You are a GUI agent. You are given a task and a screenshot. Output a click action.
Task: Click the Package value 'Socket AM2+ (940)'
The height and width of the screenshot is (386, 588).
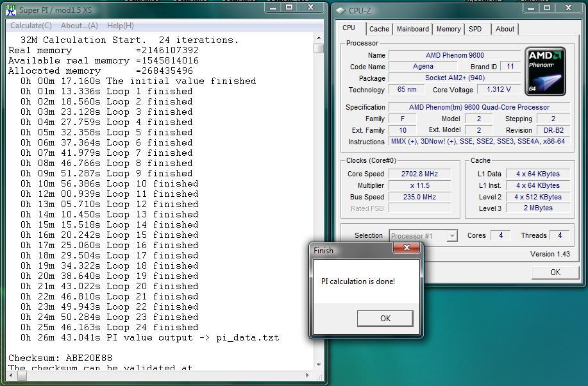pyautogui.click(x=455, y=78)
